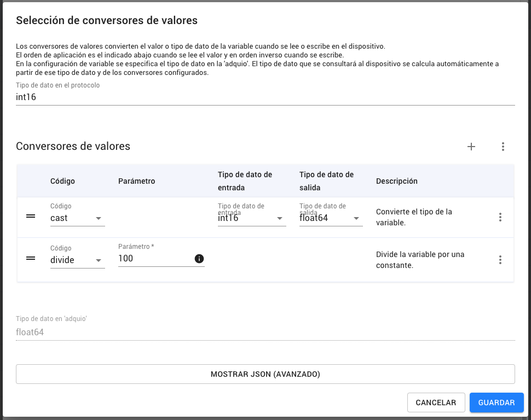Image resolution: width=531 pixels, height=420 pixels.
Task: Open the kebab menu of the cast row
Action: (x=500, y=217)
